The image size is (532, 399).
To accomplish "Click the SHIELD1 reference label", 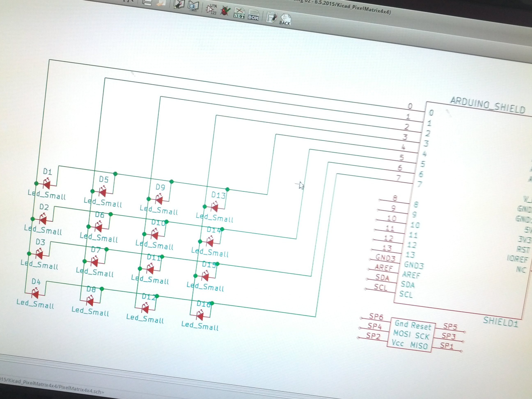I will [500, 322].
